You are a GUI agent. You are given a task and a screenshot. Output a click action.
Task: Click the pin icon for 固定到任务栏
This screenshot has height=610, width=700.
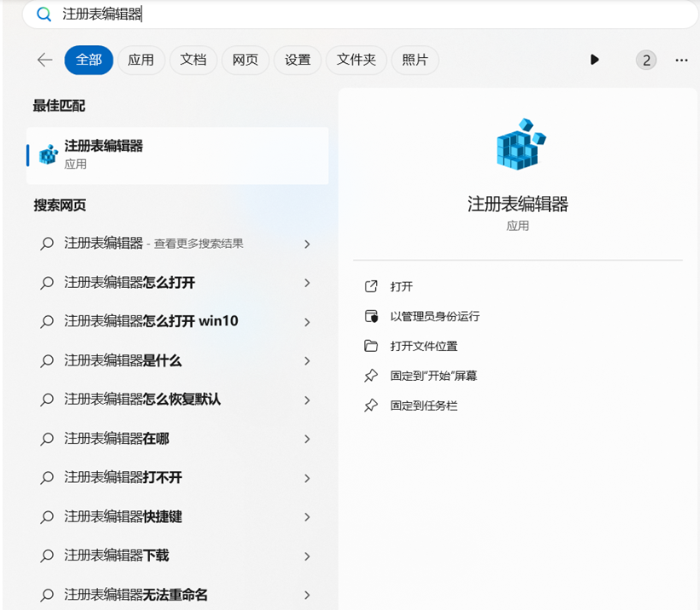371,406
